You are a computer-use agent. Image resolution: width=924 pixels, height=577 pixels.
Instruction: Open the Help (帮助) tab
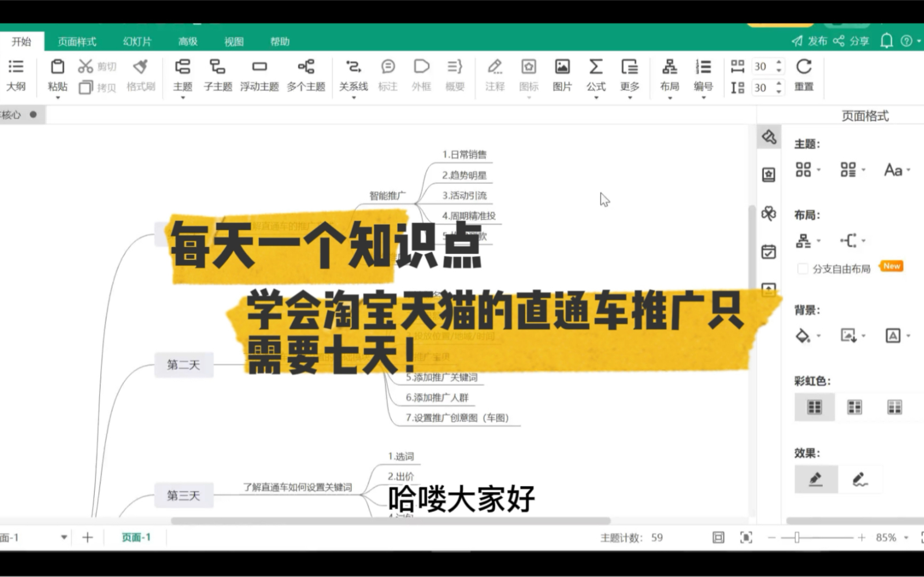280,42
